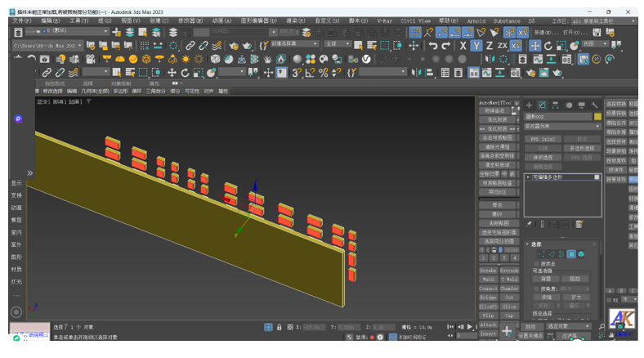Toggle the By Vertex checkbox
The width and height of the screenshot is (644, 358).
537,263
